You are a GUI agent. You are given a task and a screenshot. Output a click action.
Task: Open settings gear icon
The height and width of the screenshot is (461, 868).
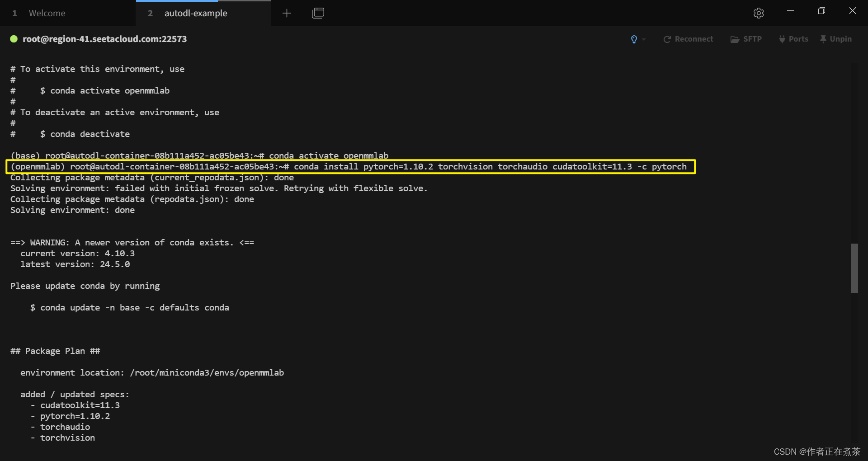759,13
